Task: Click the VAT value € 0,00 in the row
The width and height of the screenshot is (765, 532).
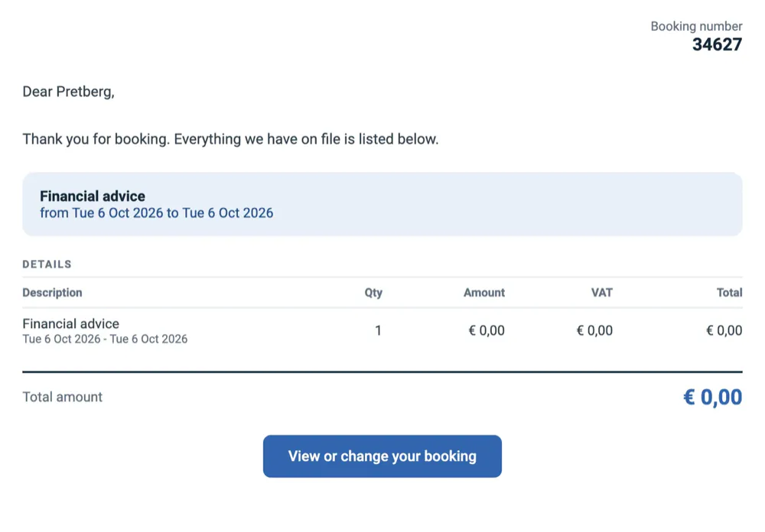Action: coord(594,331)
